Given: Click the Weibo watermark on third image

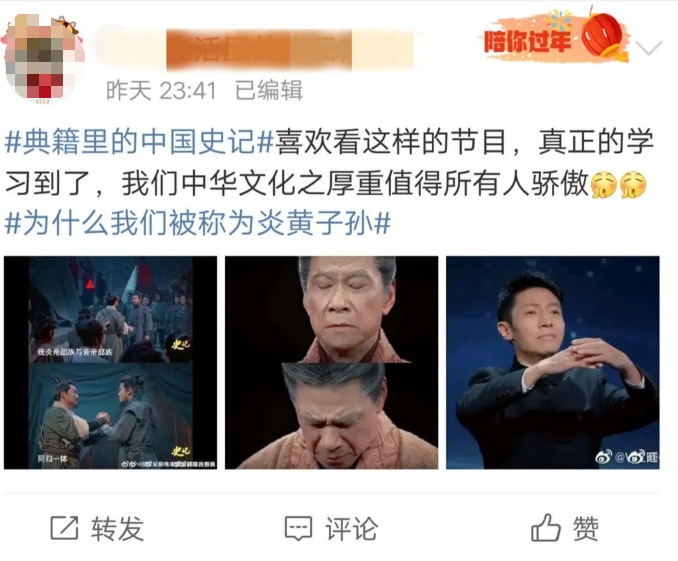Looking at the screenshot, I should pos(626,457).
